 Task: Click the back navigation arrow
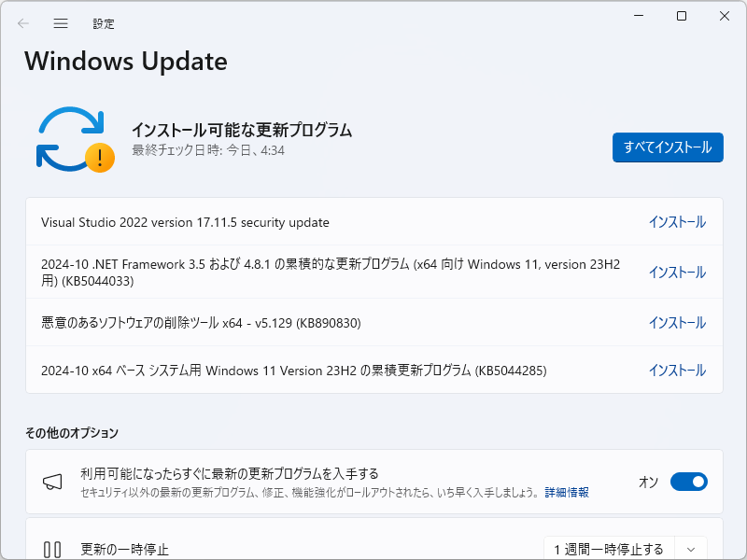point(21,23)
